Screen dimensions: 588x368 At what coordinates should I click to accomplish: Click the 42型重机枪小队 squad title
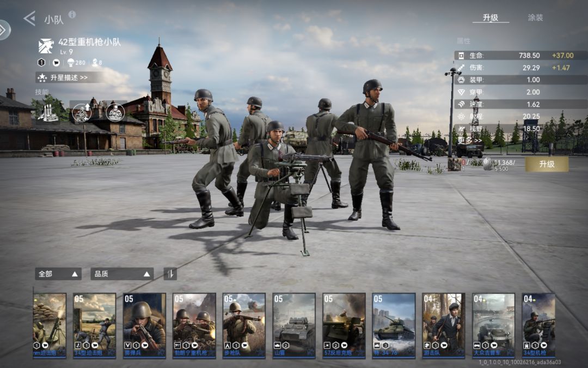pos(89,42)
